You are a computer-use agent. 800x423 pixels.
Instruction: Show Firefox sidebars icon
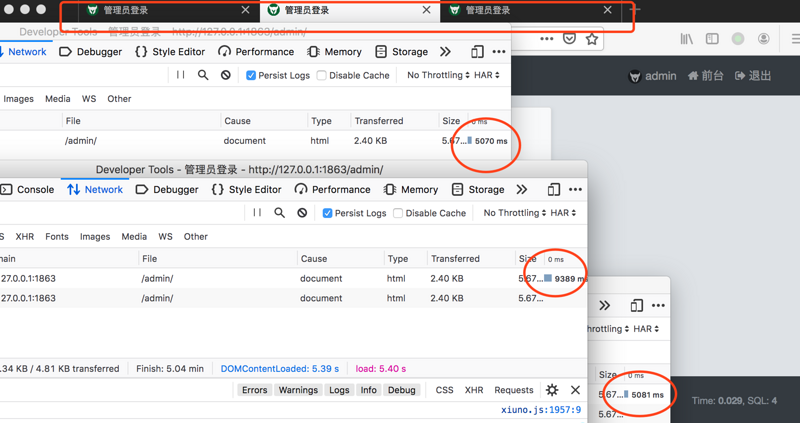pos(712,39)
